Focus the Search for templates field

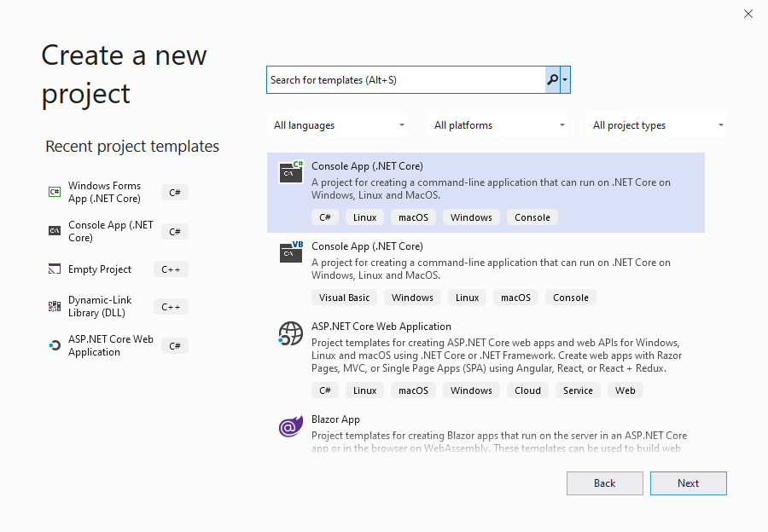coord(405,80)
